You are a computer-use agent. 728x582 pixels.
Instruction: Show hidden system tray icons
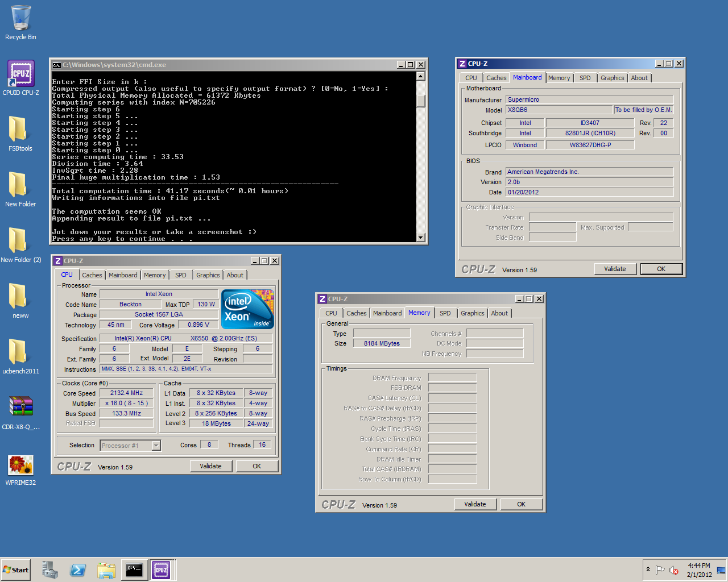[648, 569]
